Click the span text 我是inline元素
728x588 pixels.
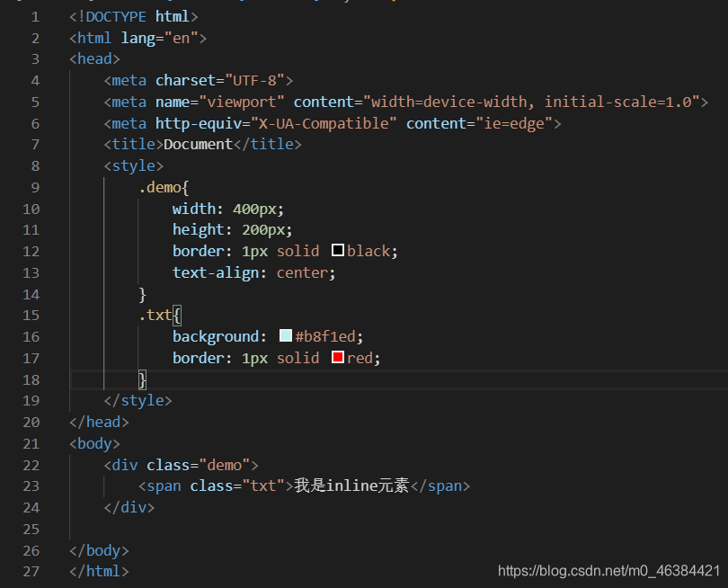tap(351, 486)
